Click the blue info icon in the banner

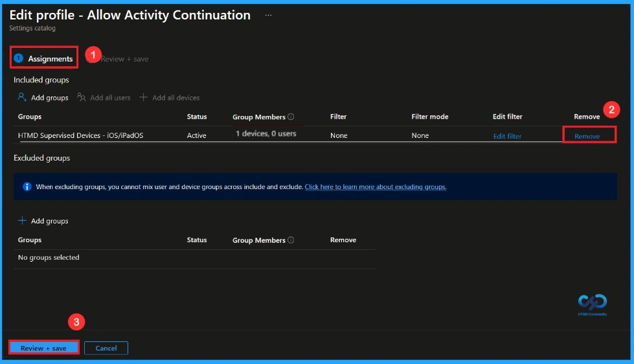[x=27, y=187]
